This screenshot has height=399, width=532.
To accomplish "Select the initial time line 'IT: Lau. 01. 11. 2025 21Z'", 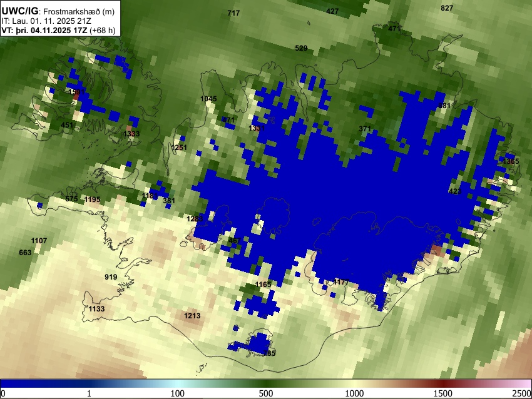I will pyautogui.click(x=46, y=21).
